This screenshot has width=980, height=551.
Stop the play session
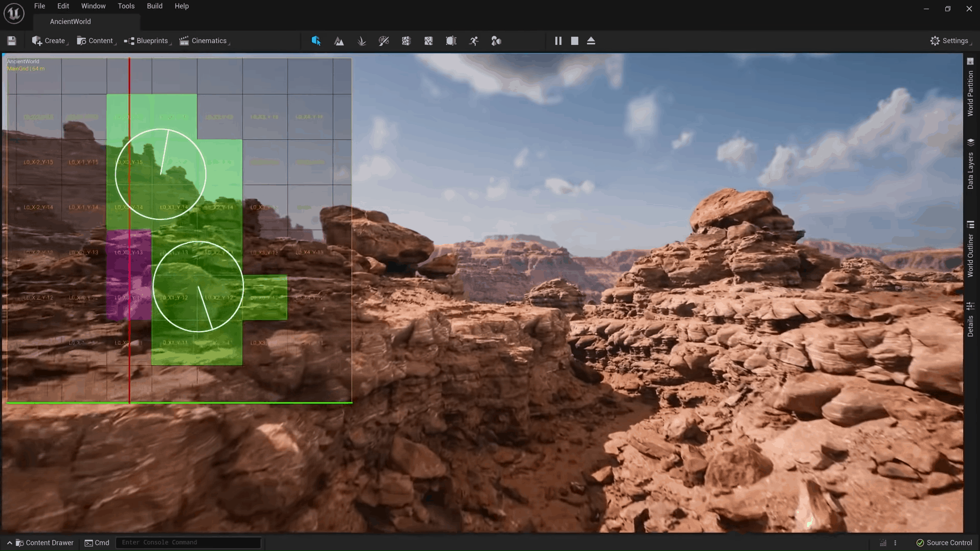[574, 41]
